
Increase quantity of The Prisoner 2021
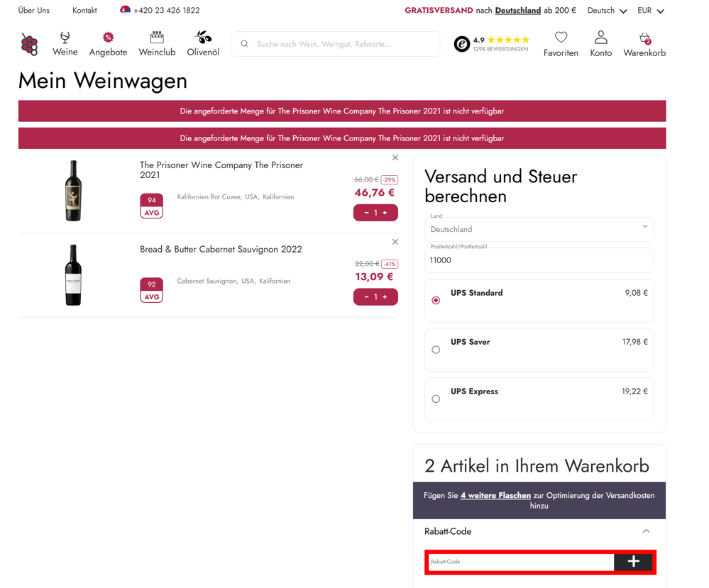pos(385,213)
